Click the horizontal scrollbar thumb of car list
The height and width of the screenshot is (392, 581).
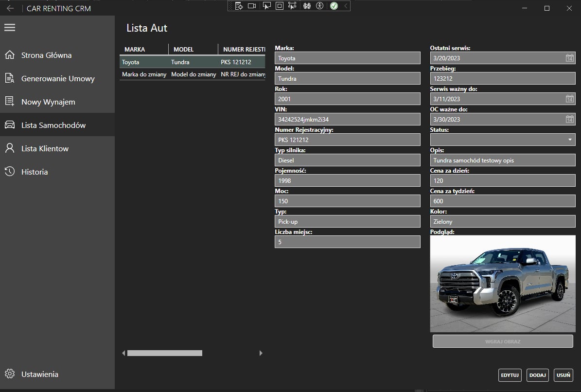click(x=165, y=353)
